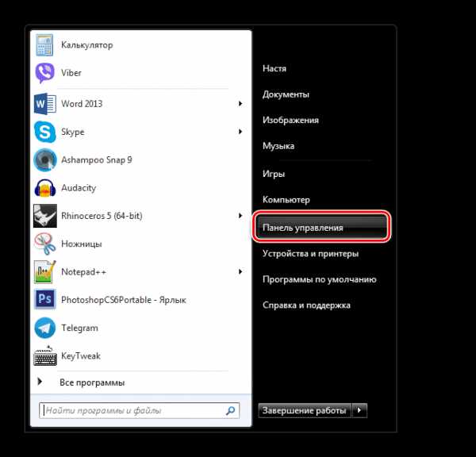Expand Skype jump list arrow
Image resolution: width=476 pixels, height=457 pixels.
tap(240, 132)
